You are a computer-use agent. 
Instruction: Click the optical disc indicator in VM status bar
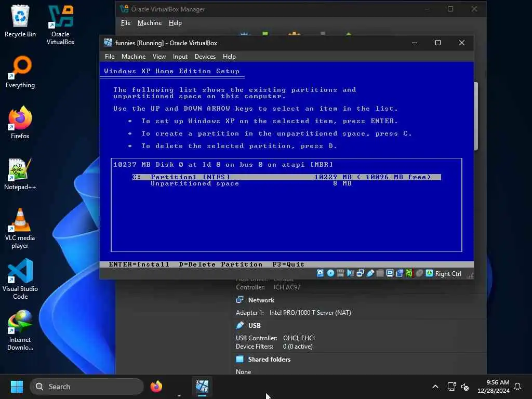(330, 273)
